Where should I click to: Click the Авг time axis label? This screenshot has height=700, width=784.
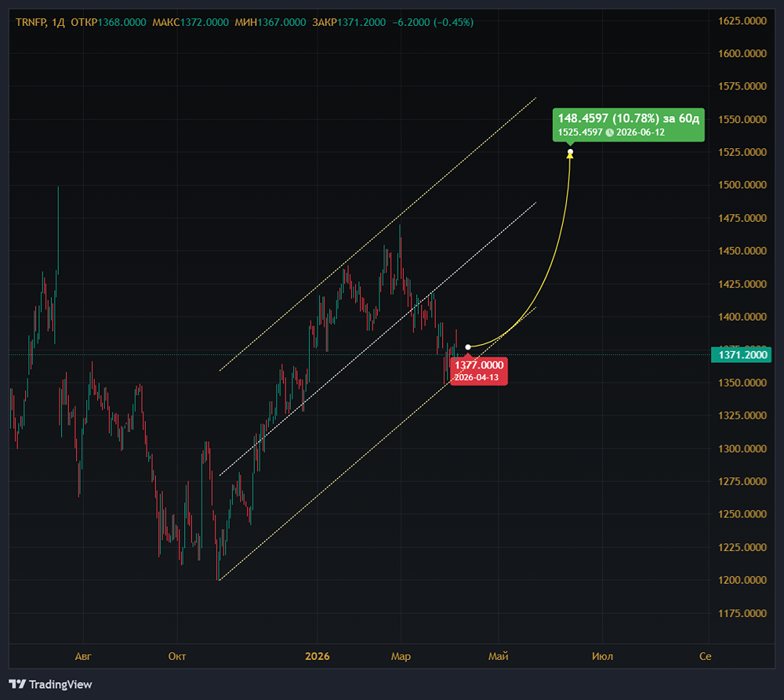(83, 657)
